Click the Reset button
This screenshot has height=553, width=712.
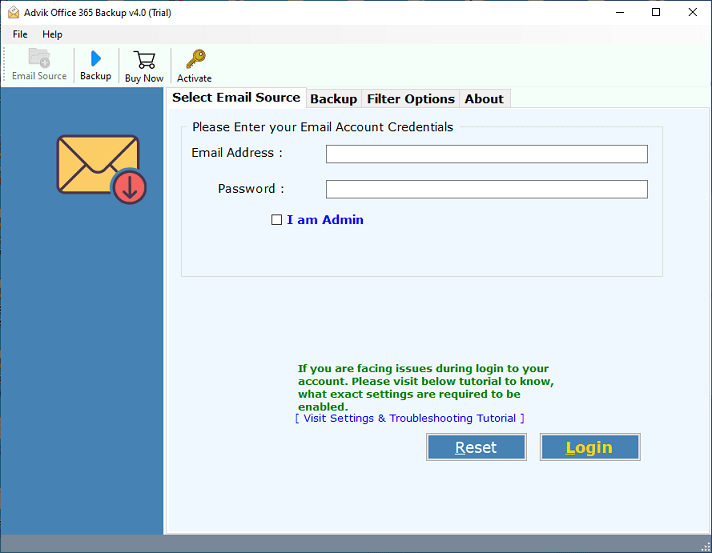pyautogui.click(x=476, y=447)
